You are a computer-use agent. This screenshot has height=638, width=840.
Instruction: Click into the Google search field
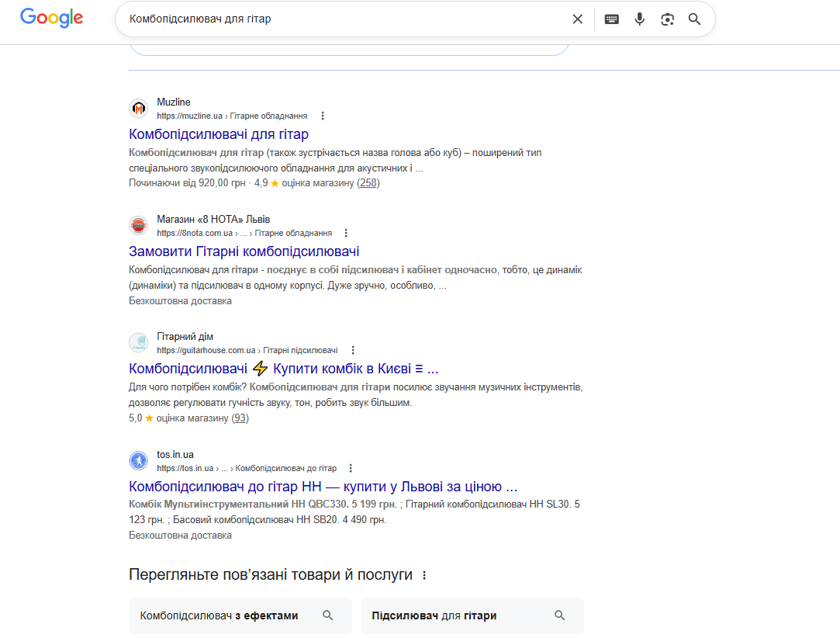[341, 19]
